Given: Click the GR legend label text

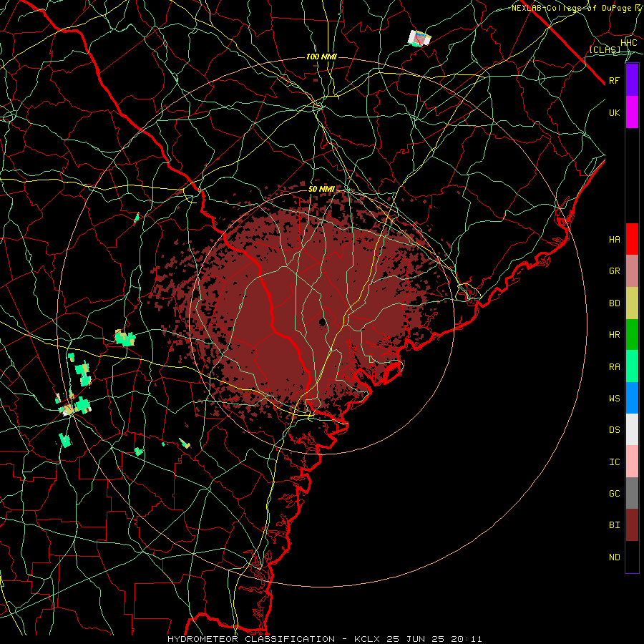Looking at the screenshot, I should (x=615, y=271).
